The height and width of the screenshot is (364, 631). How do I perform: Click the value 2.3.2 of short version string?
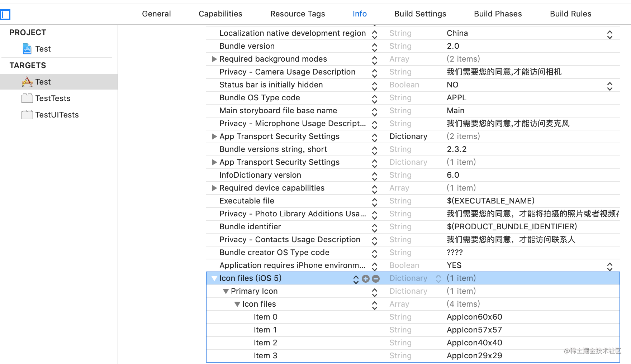click(456, 149)
